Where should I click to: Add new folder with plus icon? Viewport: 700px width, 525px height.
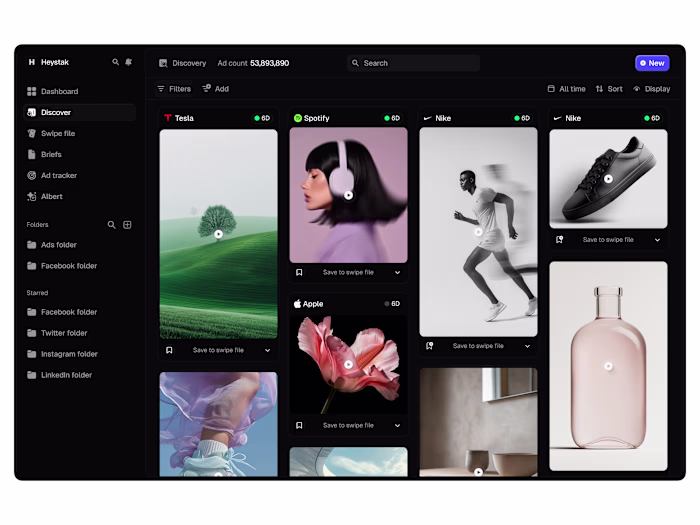[127, 225]
